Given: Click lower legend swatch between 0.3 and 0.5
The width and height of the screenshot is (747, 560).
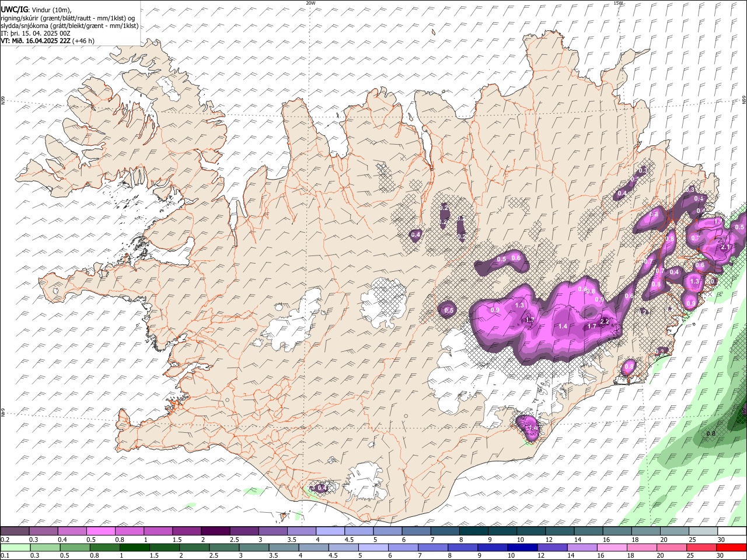Looking at the screenshot, I should pyautogui.click(x=44, y=548).
